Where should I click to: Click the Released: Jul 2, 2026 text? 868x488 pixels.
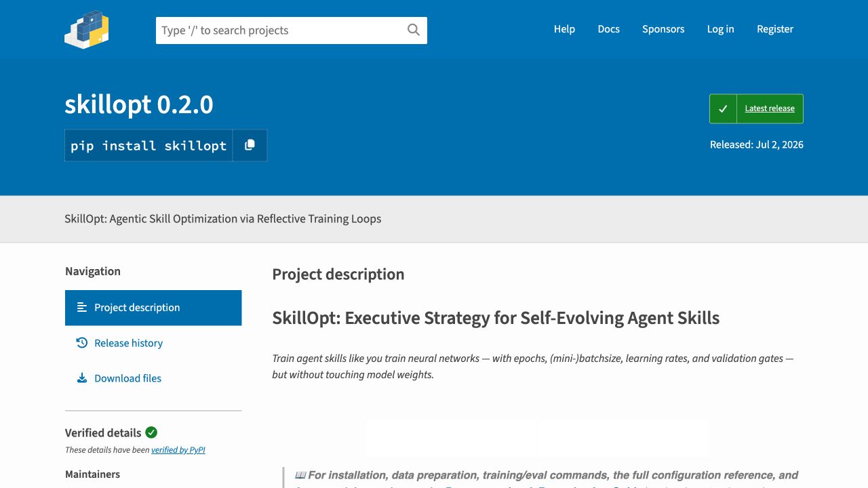tap(757, 144)
